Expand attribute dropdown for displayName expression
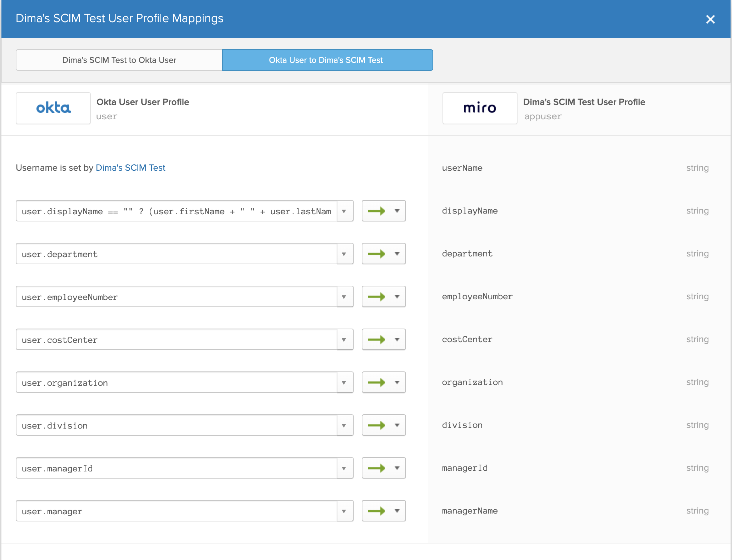 click(345, 211)
